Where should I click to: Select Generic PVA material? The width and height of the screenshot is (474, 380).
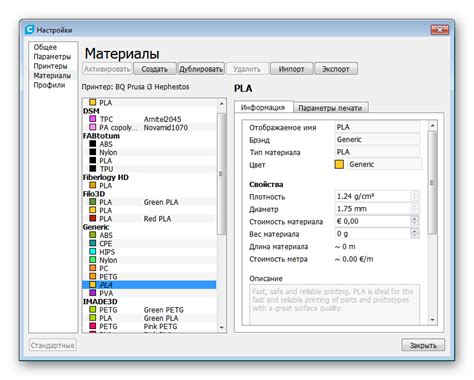[149, 293]
